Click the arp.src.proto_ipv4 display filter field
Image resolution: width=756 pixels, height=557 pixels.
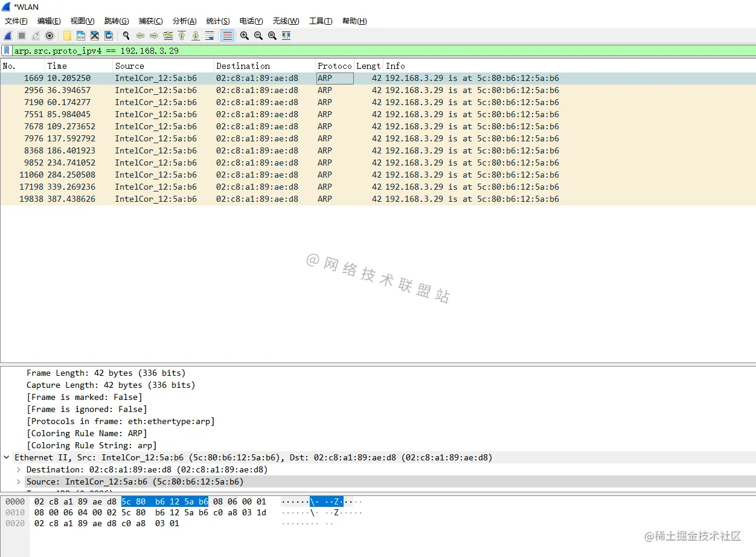384,51
